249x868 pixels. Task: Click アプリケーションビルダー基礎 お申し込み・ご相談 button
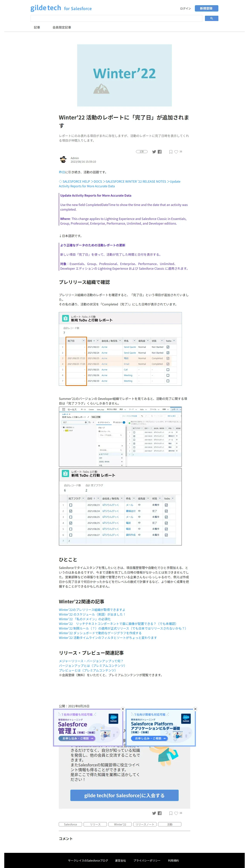149,738
